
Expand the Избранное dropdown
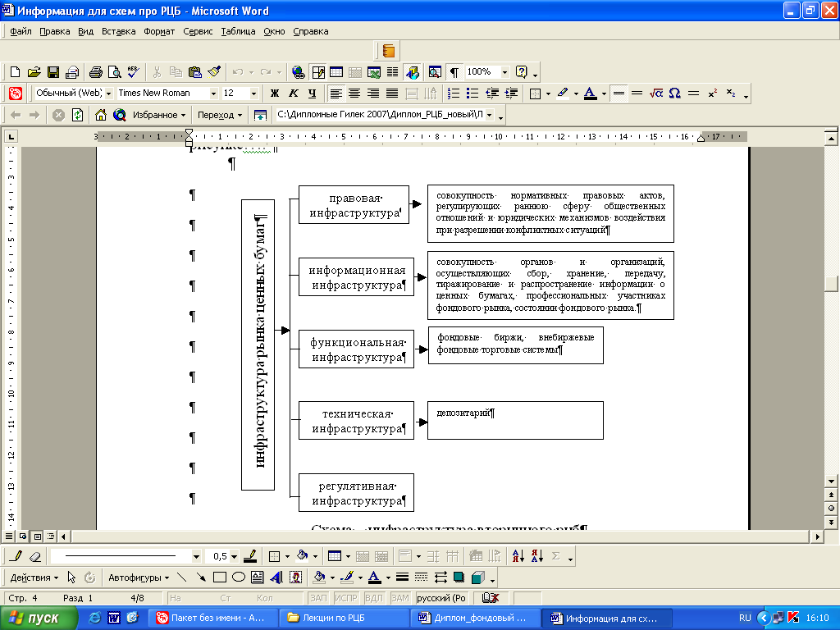[159, 115]
